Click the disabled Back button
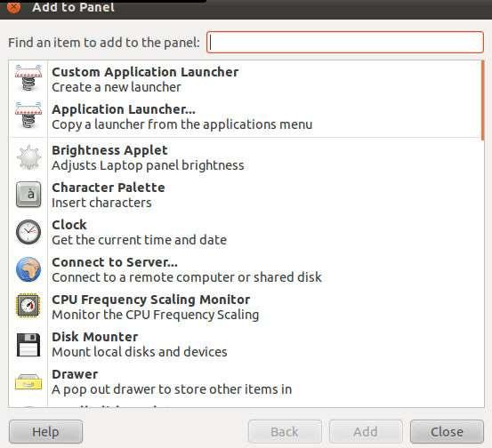The height and width of the screenshot is (448, 492). point(285,432)
